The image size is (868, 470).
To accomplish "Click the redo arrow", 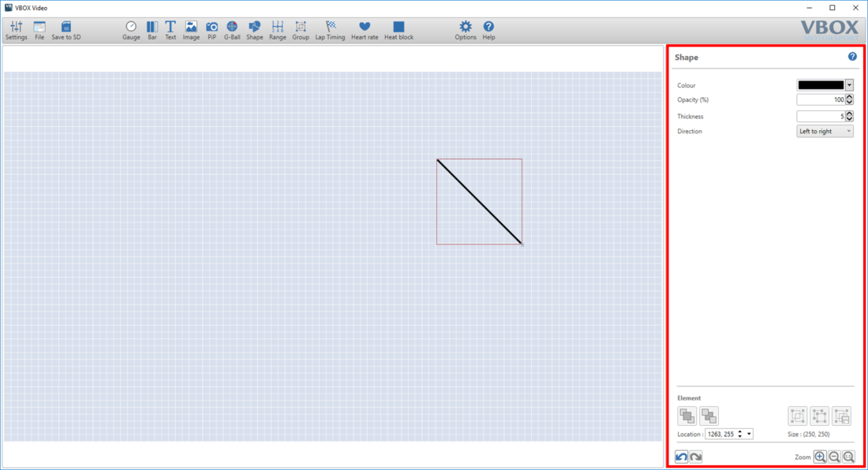I will coord(696,457).
